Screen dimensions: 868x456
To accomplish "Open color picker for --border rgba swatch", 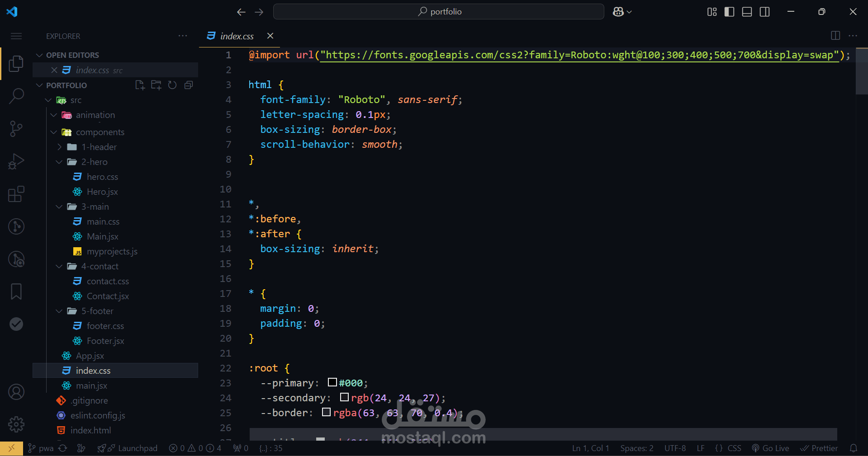I will click(326, 412).
